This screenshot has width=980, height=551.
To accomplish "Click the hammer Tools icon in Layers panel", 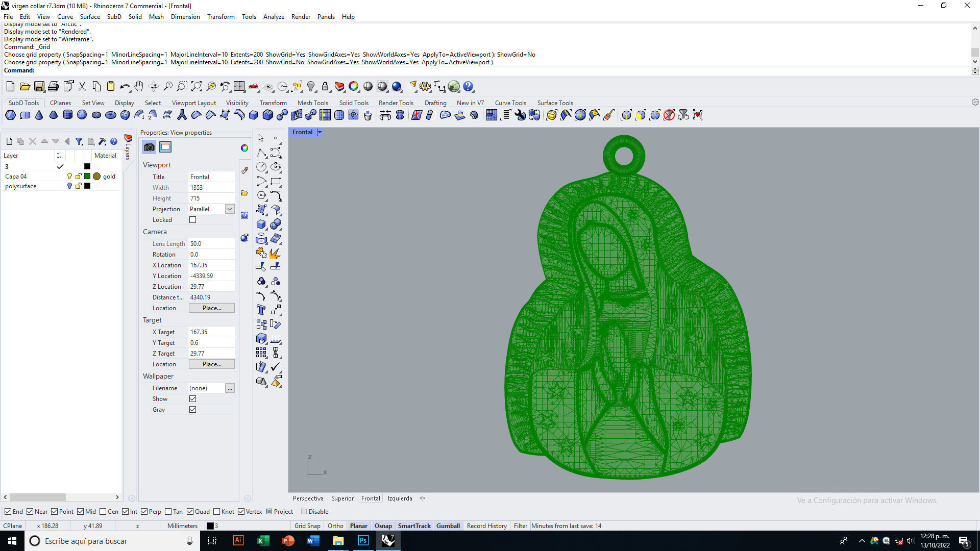I will point(102,141).
